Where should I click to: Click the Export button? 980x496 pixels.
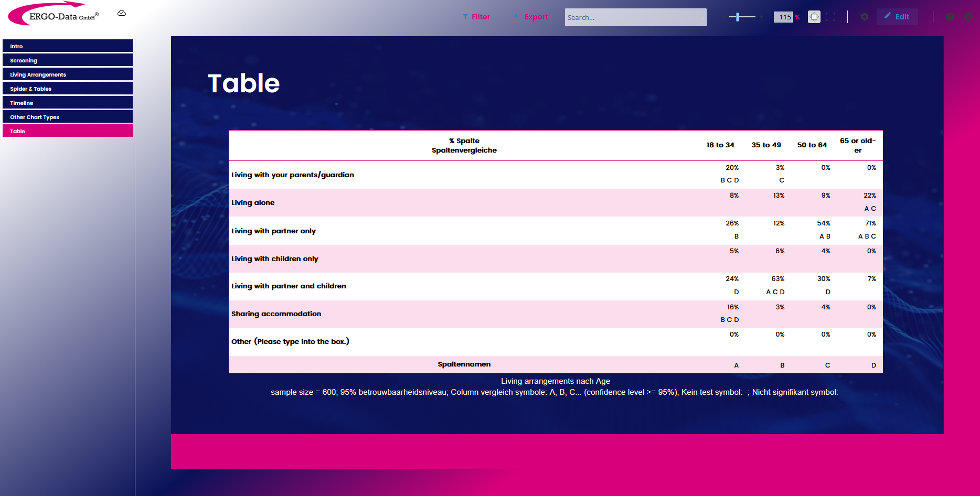(x=530, y=17)
